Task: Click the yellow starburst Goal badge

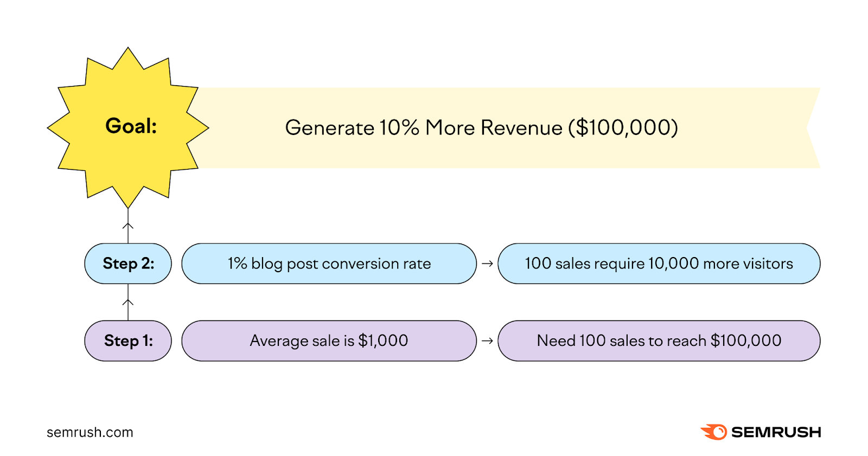Action: pos(129,128)
